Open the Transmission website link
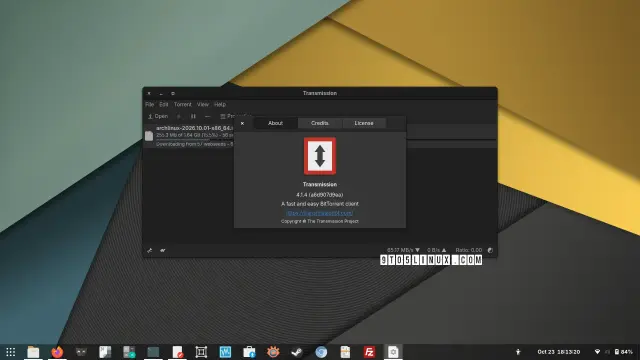The height and width of the screenshot is (360, 640). tap(320, 213)
